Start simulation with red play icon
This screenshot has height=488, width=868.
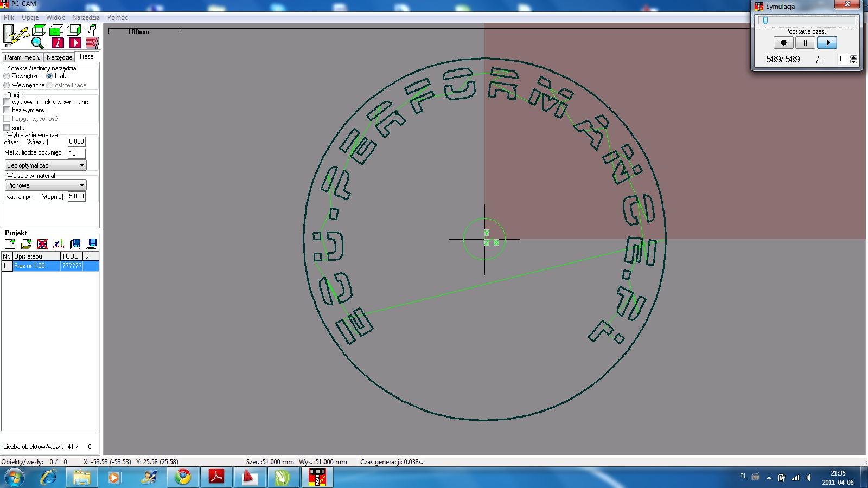pos(75,43)
